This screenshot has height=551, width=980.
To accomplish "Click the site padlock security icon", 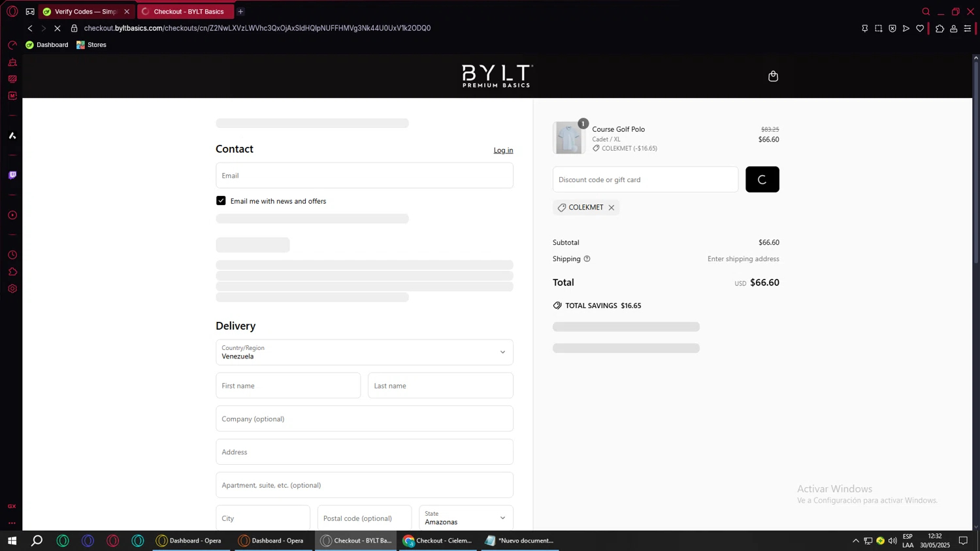I will [x=74, y=28].
